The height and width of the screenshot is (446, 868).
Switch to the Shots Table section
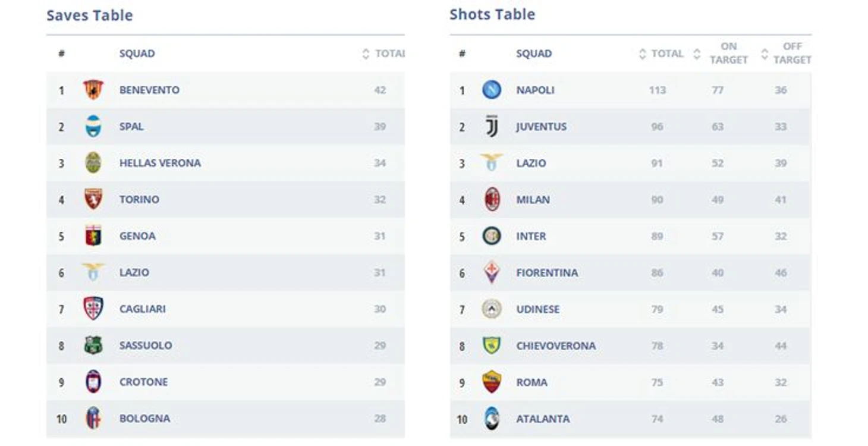pyautogui.click(x=492, y=14)
